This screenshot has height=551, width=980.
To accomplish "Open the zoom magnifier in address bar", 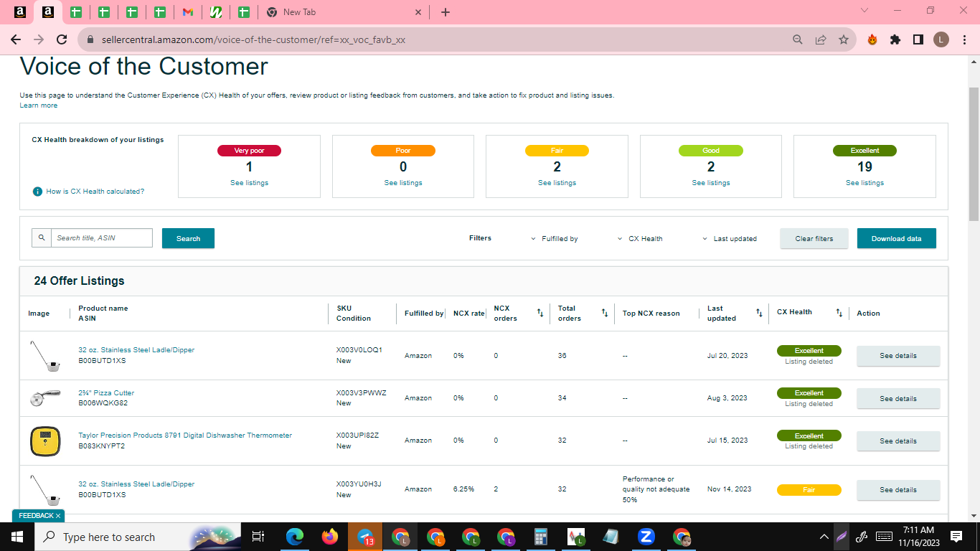I will [x=798, y=39].
